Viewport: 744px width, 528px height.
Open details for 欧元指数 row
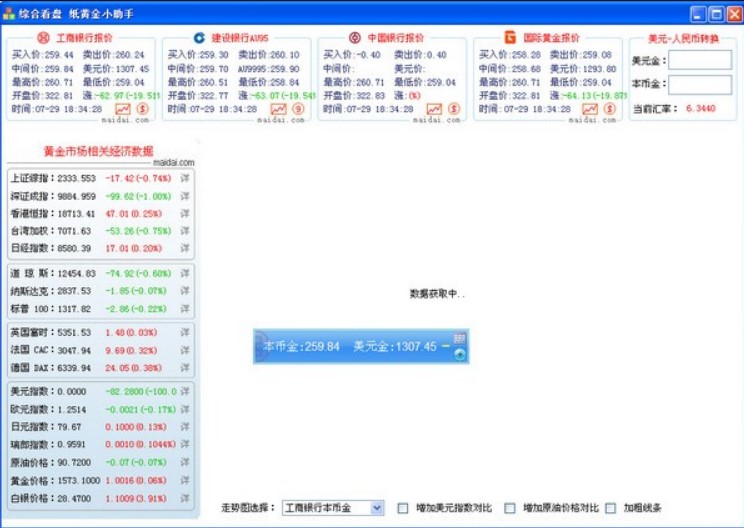point(185,409)
